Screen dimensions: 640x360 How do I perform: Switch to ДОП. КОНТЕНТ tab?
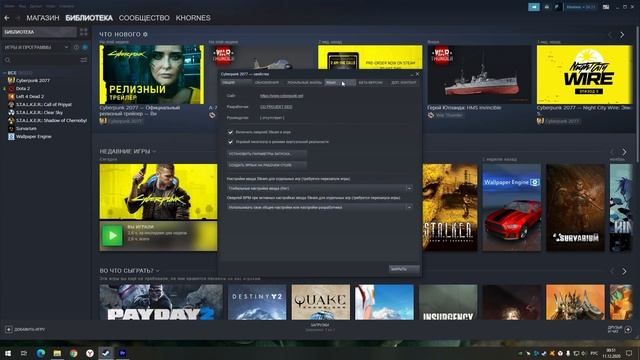(404, 82)
